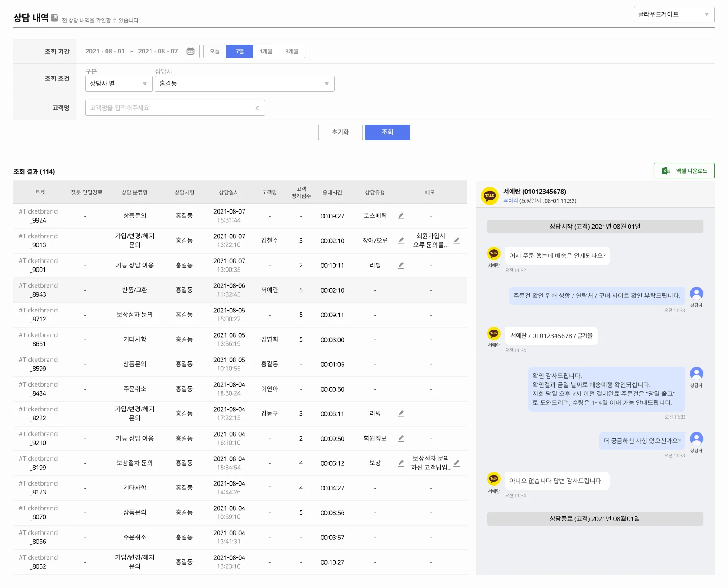Screen dimensions: 728x588
Task: Edit memo 회원가입시 오류 문의 pencil icon
Action: [457, 241]
